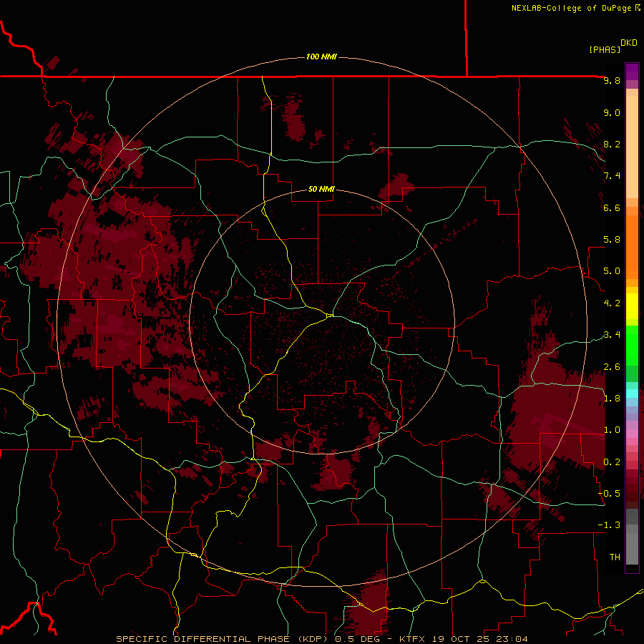The height and width of the screenshot is (644, 644).
Task: Click the 3.4 value on the scale
Action: point(612,335)
